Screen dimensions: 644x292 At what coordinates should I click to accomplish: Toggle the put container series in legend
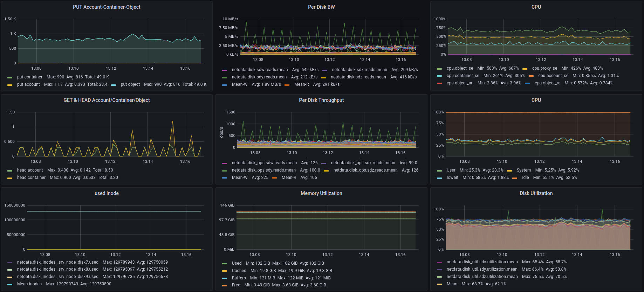(30, 77)
